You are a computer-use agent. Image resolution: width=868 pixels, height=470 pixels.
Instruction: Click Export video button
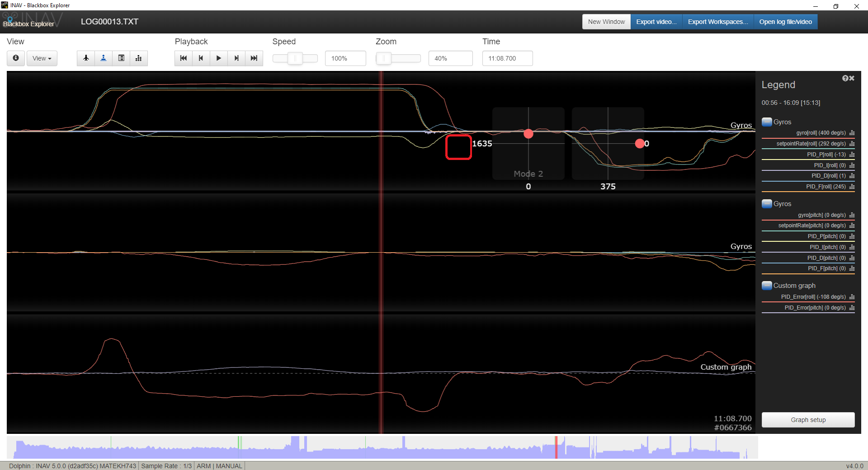pyautogui.click(x=656, y=22)
